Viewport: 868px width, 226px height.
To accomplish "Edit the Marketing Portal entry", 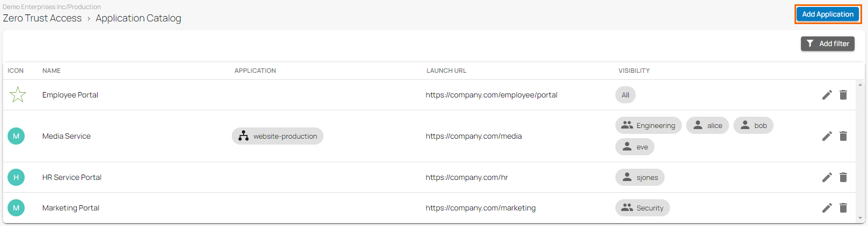I will (x=827, y=208).
